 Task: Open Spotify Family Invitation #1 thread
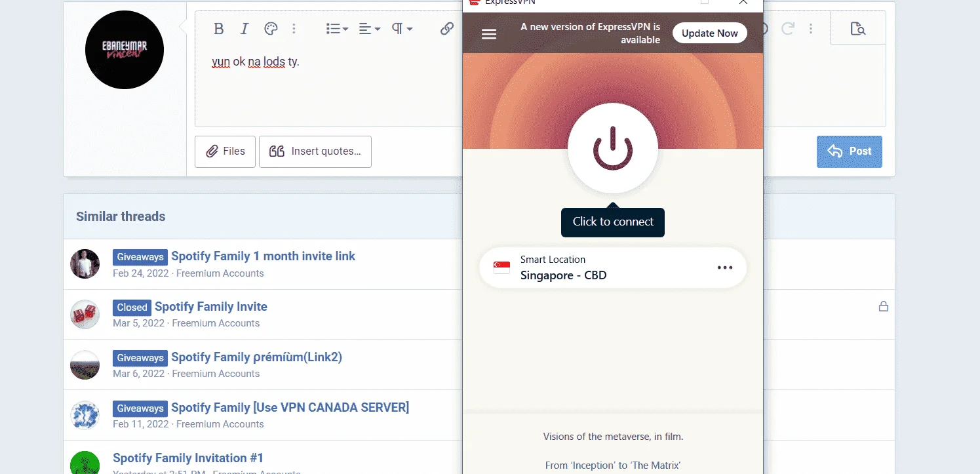[x=188, y=458]
